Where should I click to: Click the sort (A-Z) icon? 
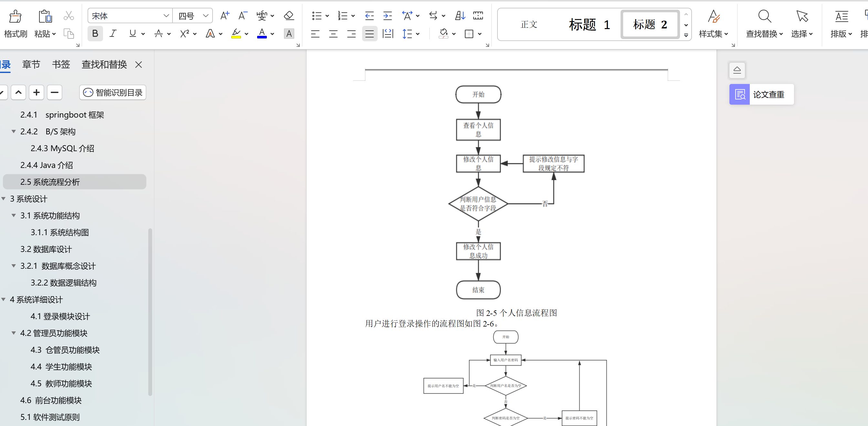pyautogui.click(x=460, y=16)
